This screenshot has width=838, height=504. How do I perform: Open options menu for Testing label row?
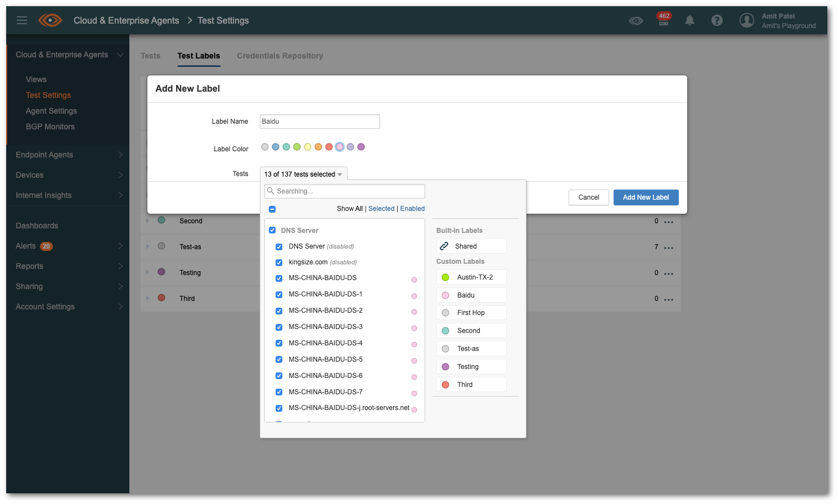tap(668, 273)
